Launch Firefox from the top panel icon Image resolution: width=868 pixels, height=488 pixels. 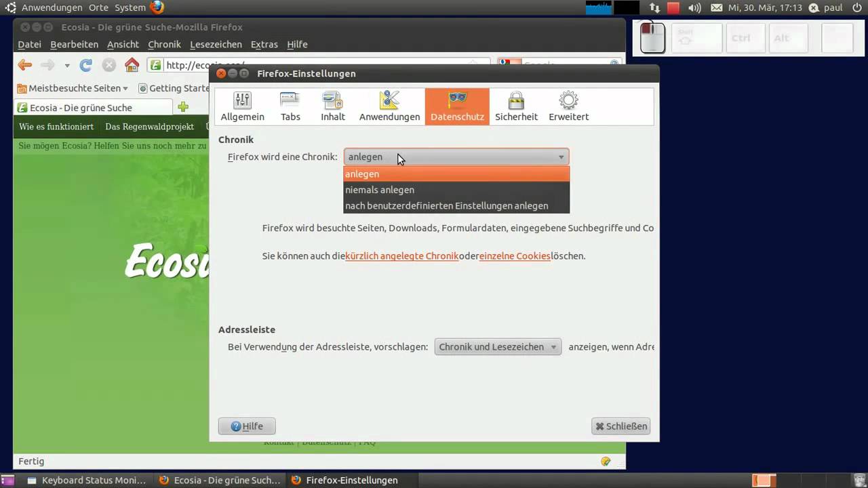coord(157,7)
